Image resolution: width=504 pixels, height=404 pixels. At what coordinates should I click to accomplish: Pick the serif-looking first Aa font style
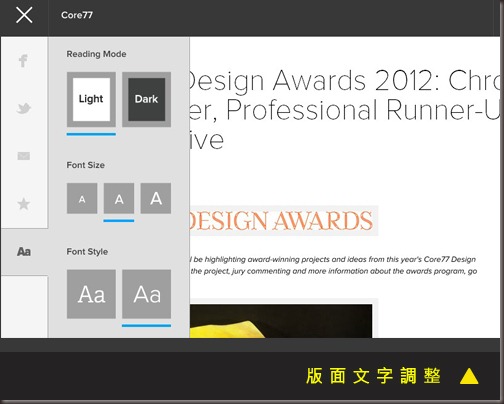(91, 294)
